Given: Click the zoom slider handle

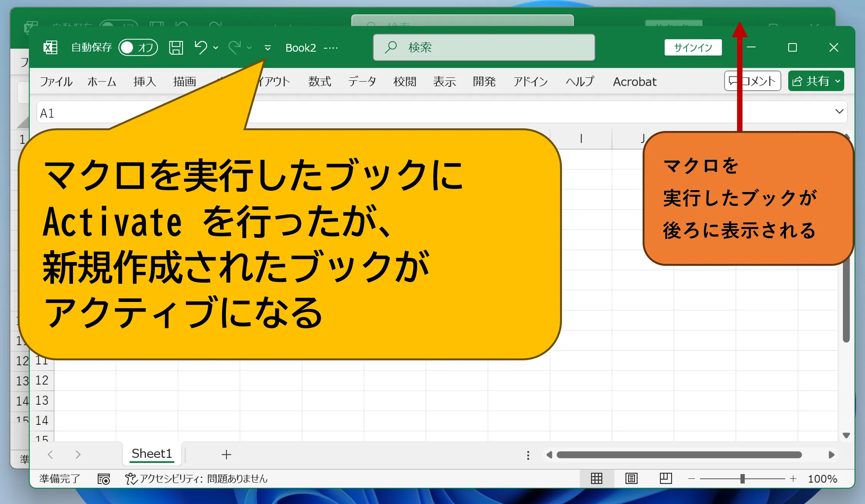Looking at the screenshot, I should (x=742, y=479).
